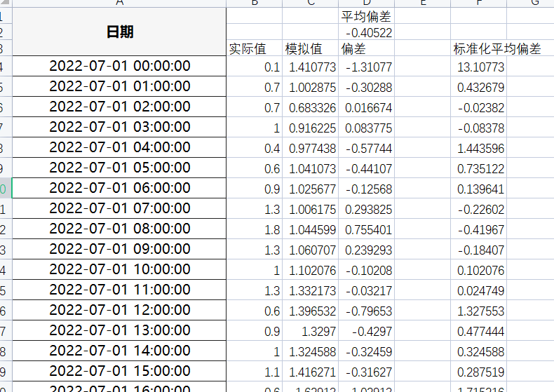The image size is (554, 392).
Task: Select the actual value 1.8 cell
Action: 254,230
